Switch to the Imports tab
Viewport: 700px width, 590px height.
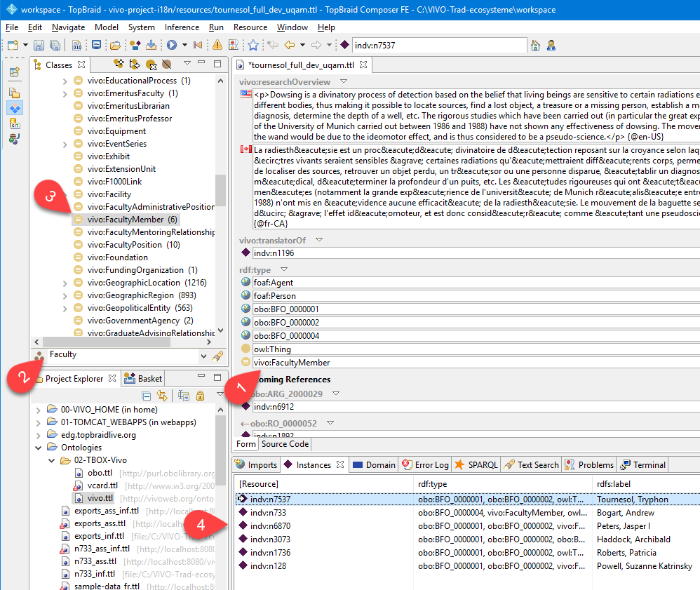tap(256, 465)
